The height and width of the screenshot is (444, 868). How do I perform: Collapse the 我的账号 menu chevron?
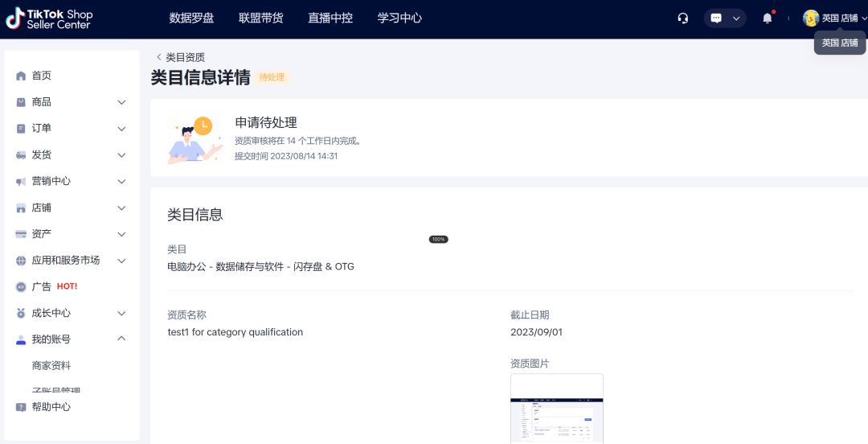click(x=122, y=339)
